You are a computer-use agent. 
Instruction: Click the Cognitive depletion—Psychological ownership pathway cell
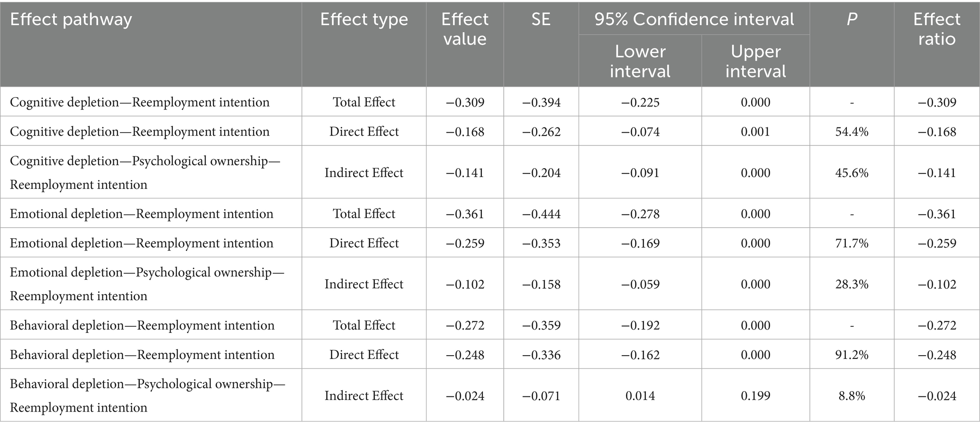[145, 173]
